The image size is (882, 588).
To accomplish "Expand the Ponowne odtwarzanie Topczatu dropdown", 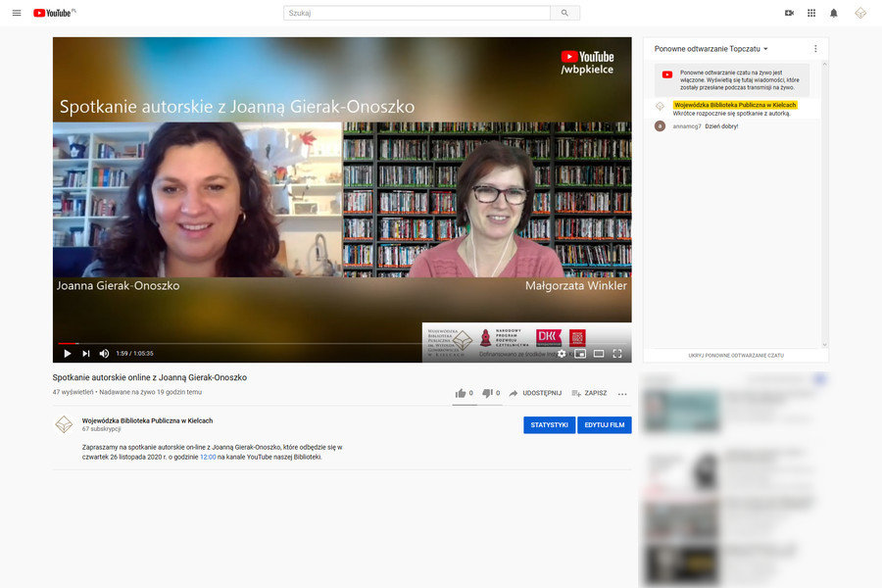I will (711, 49).
